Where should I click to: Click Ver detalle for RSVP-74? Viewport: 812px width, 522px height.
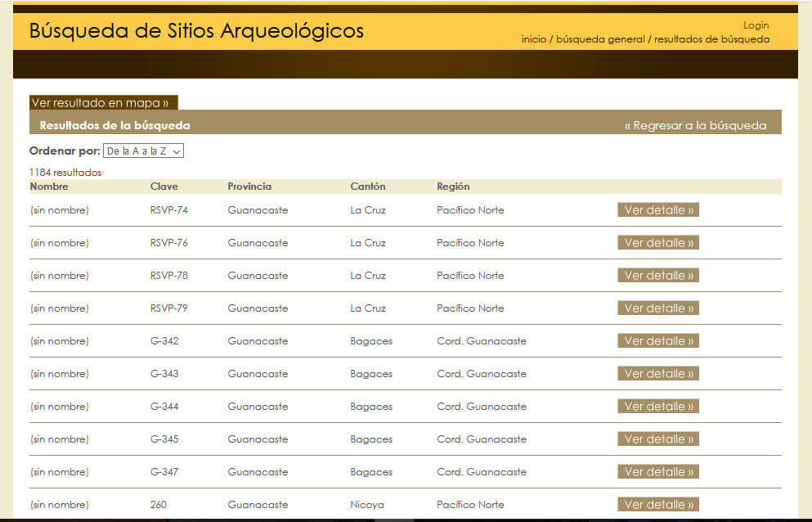pyautogui.click(x=658, y=210)
